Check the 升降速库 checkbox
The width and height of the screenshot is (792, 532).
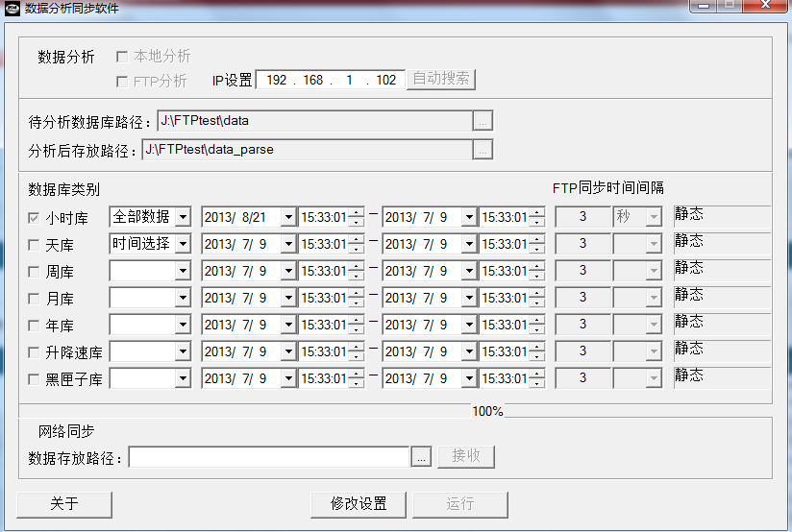pos(34,352)
